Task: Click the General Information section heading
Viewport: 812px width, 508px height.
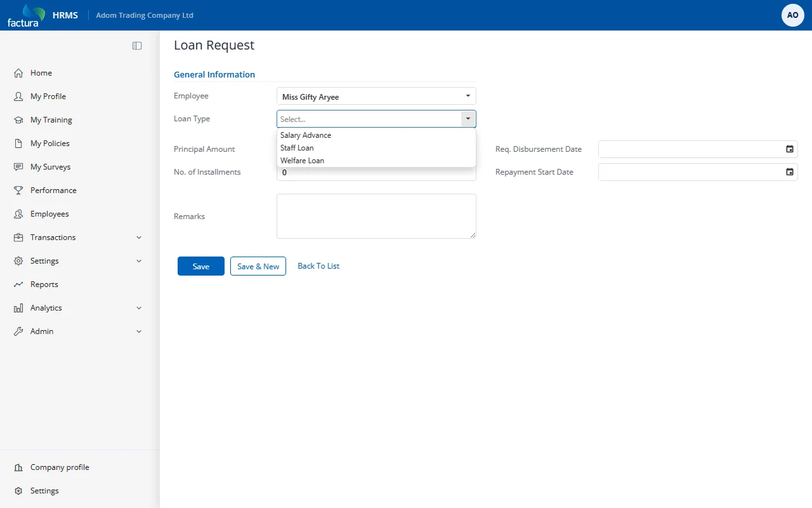Action: point(214,74)
